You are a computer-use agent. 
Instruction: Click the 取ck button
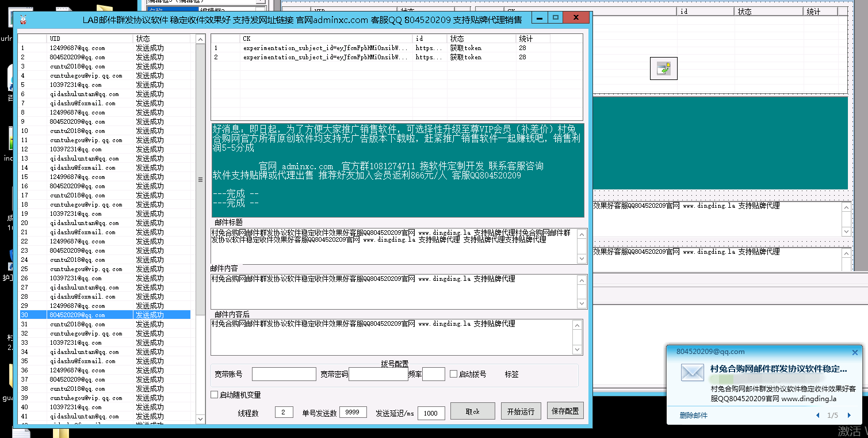point(472,411)
